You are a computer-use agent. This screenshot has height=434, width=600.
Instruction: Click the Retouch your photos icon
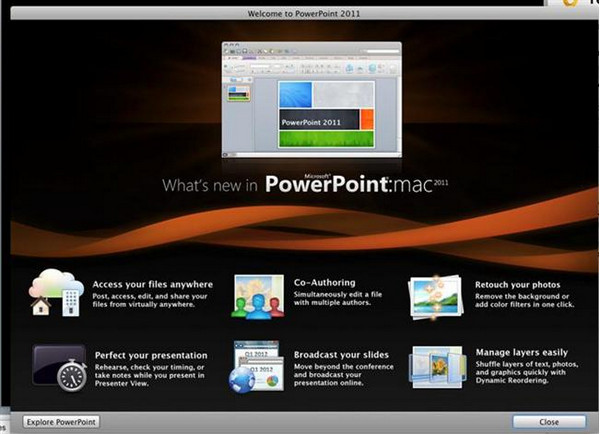click(436, 298)
